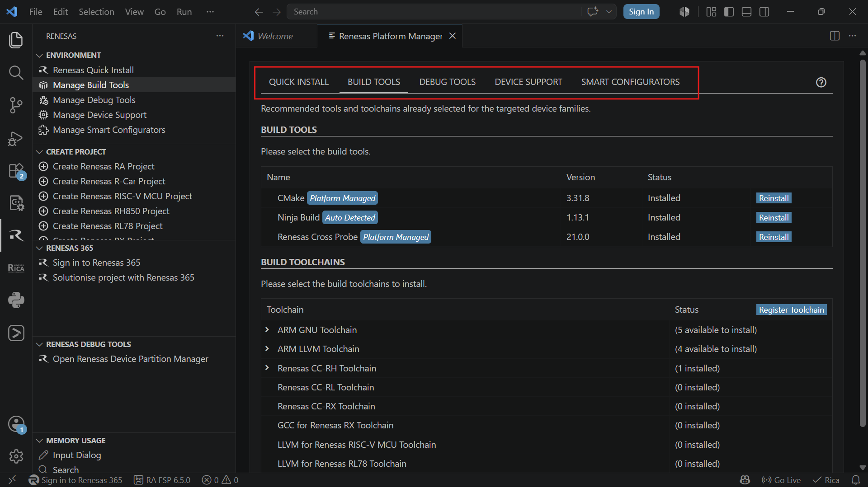The image size is (868, 488).
Task: Go forward with the right arrow
Action: [277, 12]
